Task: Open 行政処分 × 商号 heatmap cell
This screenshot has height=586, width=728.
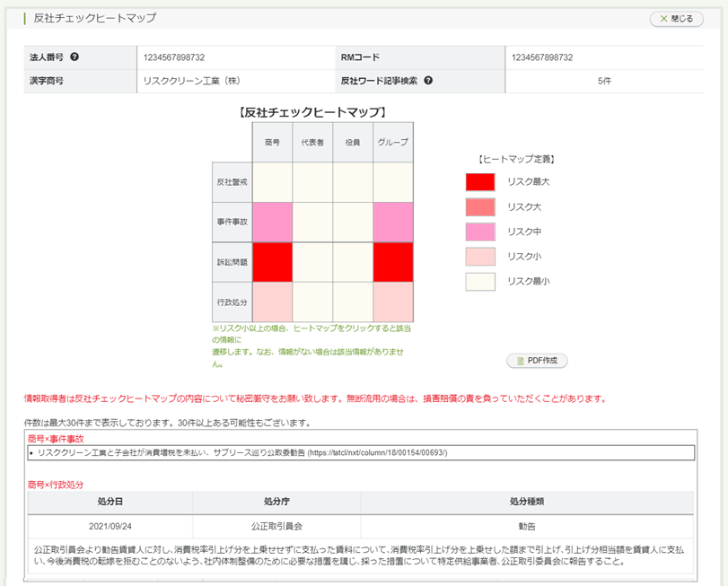Action: pos(272,302)
